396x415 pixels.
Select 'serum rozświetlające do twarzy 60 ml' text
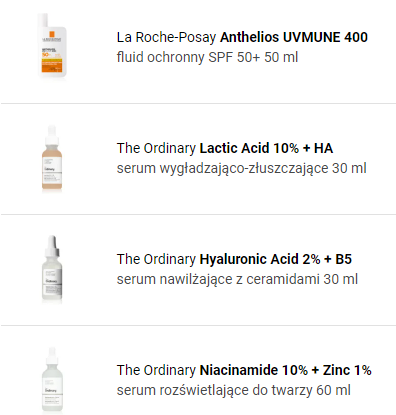coord(234,390)
